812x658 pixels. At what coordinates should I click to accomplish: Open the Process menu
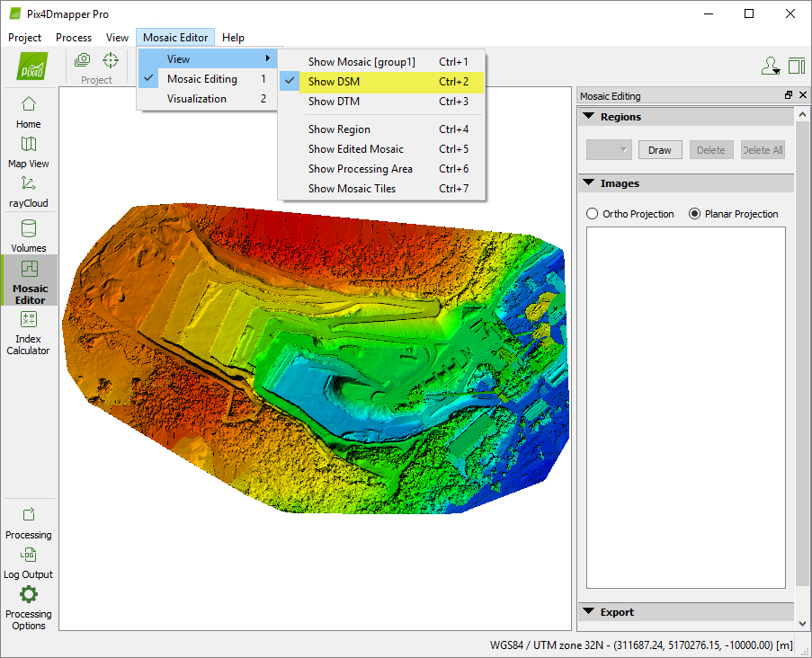click(x=74, y=38)
